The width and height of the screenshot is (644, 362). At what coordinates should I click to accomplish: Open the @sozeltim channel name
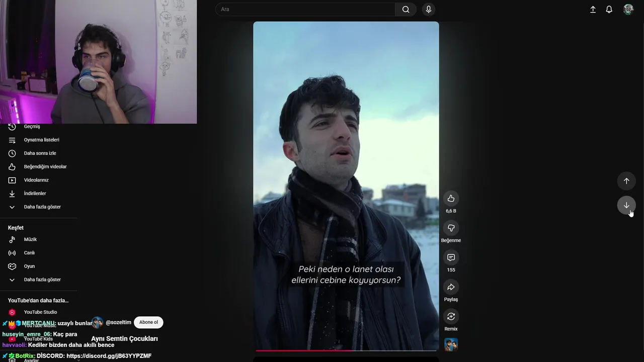[118, 322]
